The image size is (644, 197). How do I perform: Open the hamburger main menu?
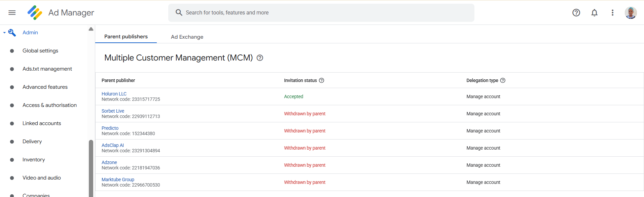(12, 13)
